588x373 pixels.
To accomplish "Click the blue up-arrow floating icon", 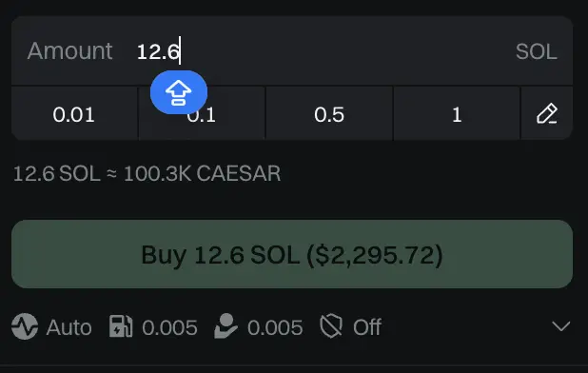I will [179, 92].
